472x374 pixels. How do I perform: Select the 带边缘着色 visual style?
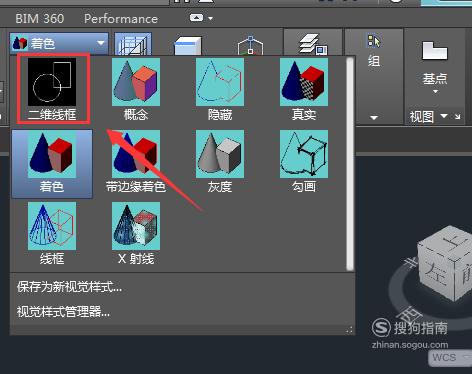(x=136, y=162)
